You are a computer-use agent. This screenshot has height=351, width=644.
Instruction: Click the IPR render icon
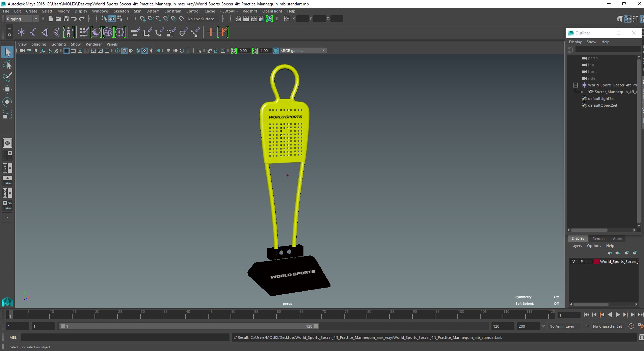254,19
